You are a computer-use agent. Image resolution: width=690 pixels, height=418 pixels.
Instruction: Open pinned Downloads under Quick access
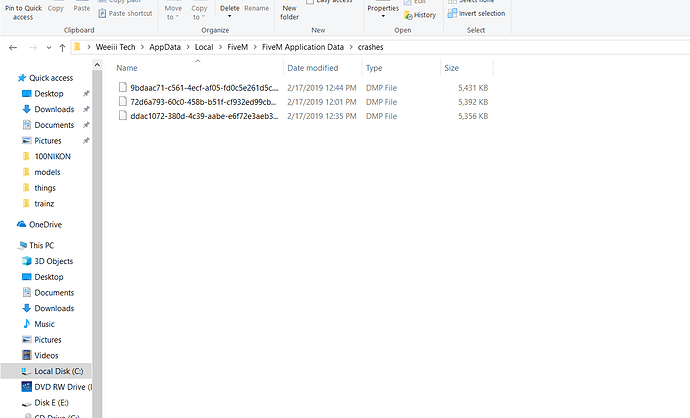[x=54, y=109]
